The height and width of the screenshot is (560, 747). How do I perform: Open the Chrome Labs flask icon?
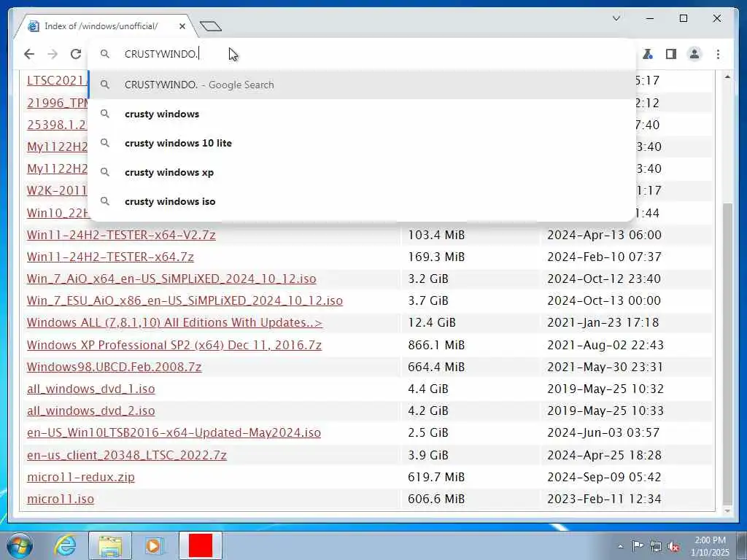pos(648,54)
